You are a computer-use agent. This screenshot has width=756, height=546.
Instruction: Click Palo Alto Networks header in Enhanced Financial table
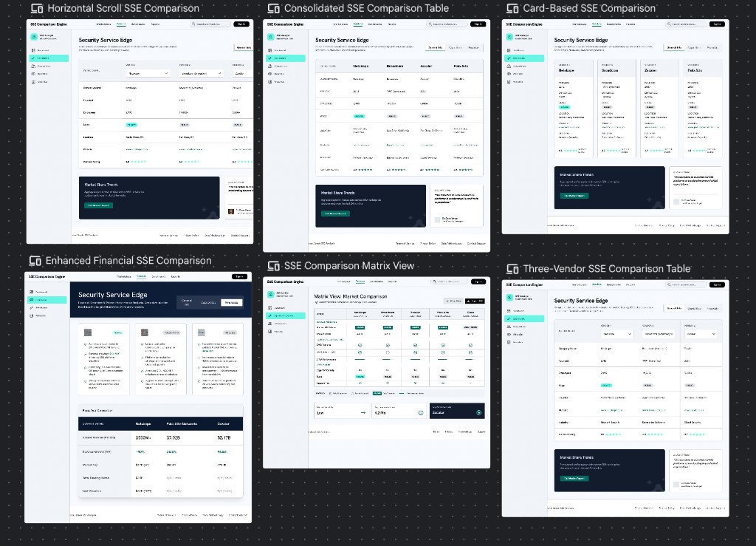182,424
